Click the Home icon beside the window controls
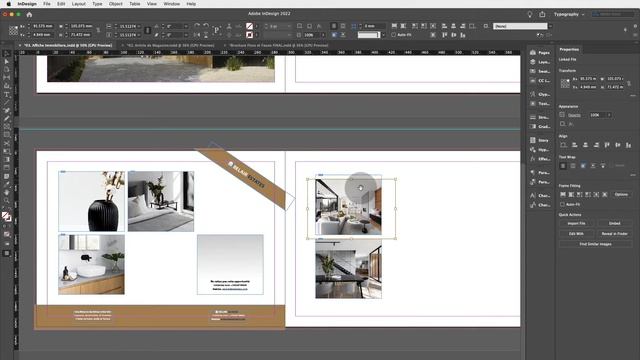 [29, 14]
